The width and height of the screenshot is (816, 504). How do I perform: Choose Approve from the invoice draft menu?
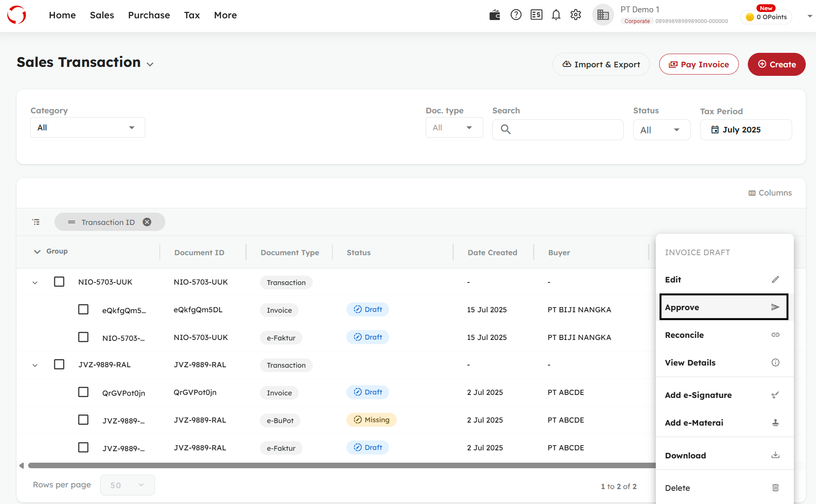(723, 307)
